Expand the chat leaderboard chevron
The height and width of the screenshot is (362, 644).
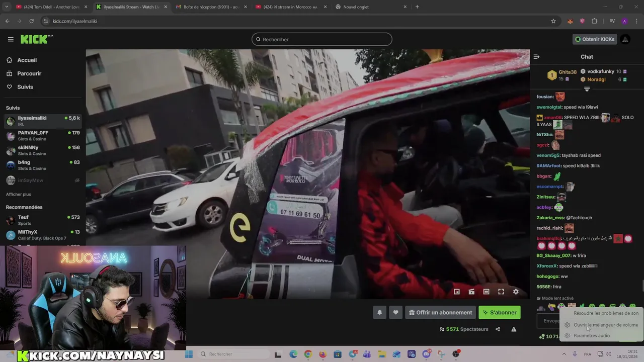587,89
